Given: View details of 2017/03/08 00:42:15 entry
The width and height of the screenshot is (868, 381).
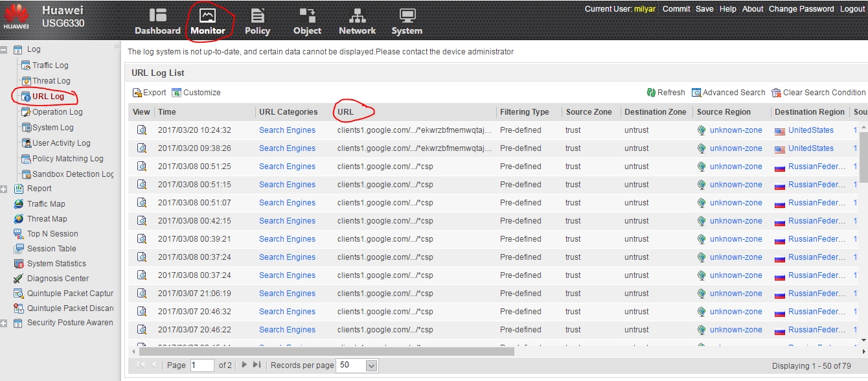Looking at the screenshot, I should tap(141, 221).
